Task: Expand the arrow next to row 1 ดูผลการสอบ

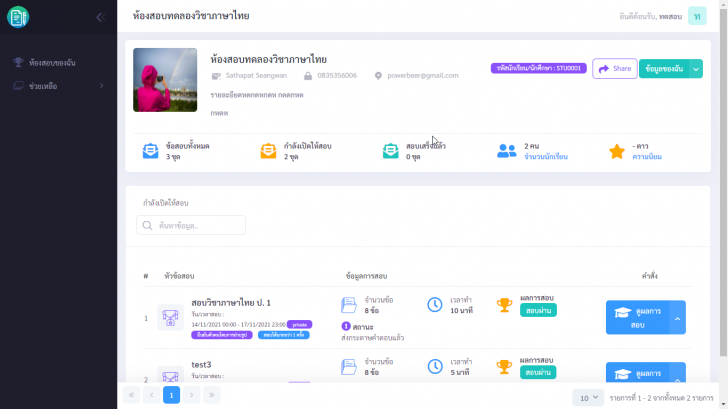Action: (677, 318)
